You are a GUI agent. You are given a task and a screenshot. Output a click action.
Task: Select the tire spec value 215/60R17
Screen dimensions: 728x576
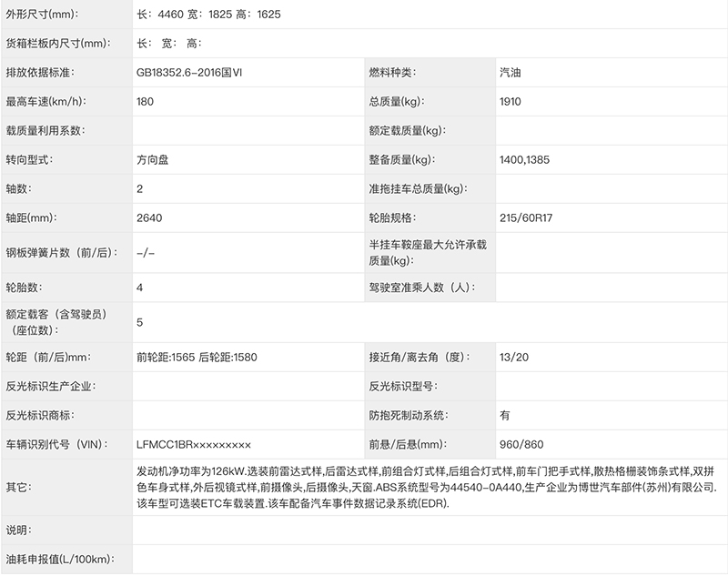pos(526,218)
